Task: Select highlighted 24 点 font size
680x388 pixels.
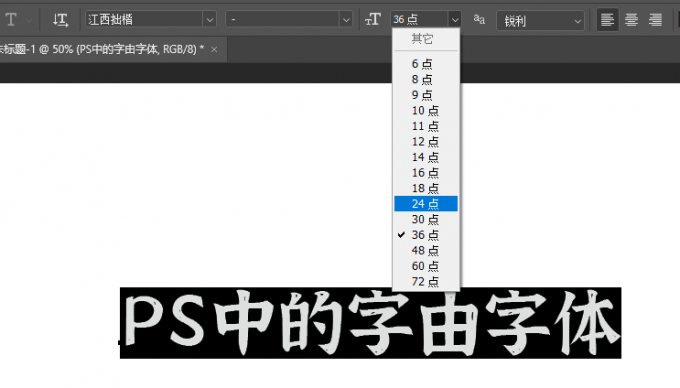Action: click(x=426, y=204)
